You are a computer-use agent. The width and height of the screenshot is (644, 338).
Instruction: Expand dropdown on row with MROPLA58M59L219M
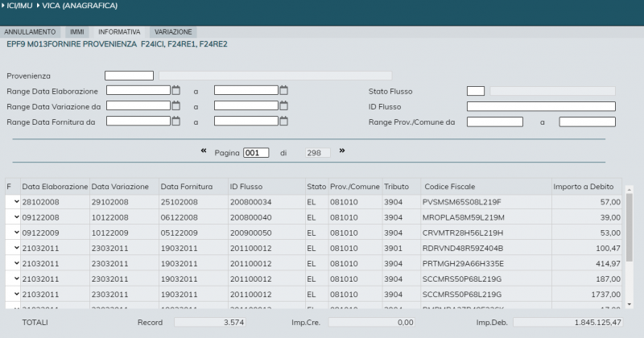coord(16,217)
